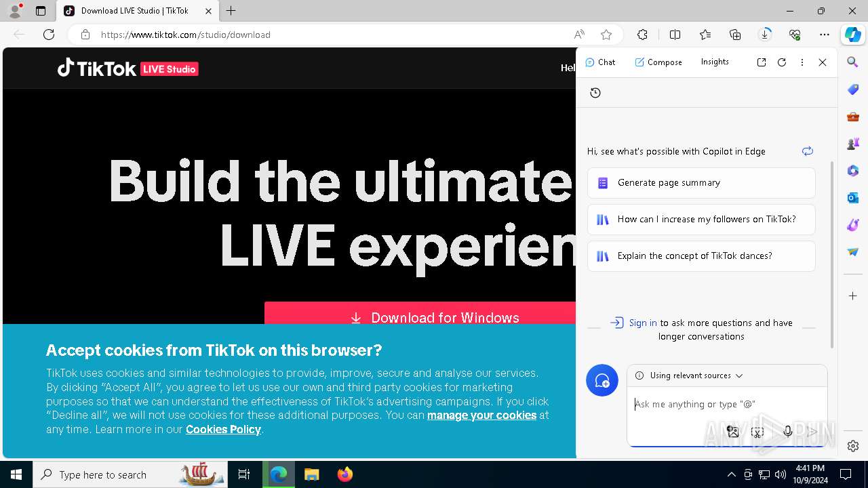The height and width of the screenshot is (488, 868).
Task: Open sidebar Shopping tag icon
Action: pos(853,89)
